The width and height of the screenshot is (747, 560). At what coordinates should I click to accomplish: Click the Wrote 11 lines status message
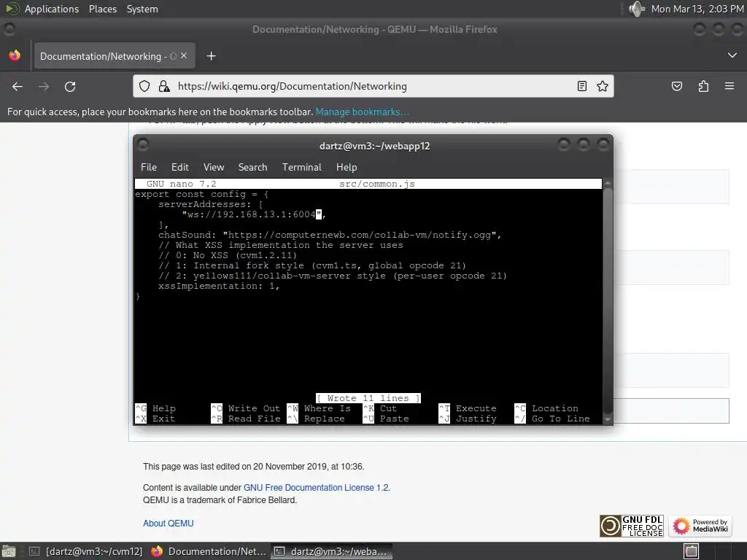(x=368, y=398)
